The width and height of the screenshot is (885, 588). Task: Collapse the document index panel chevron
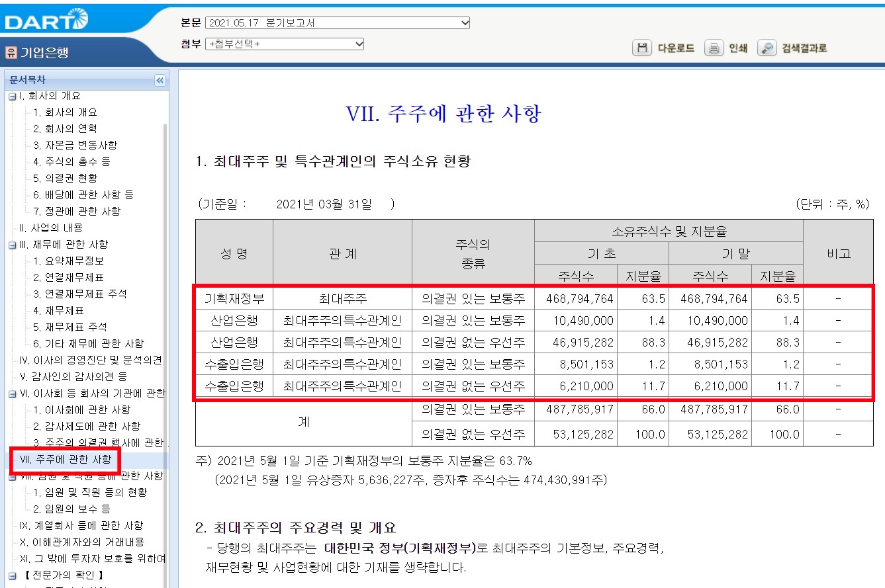(160, 81)
